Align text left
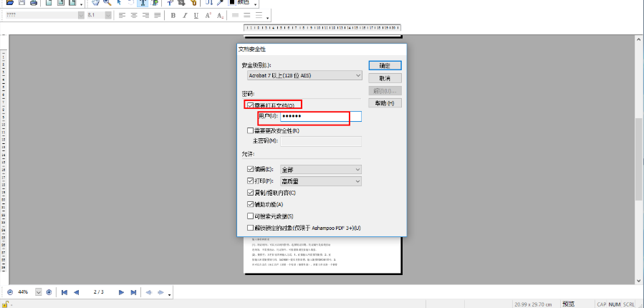This screenshot has width=644, height=308. tap(122, 15)
